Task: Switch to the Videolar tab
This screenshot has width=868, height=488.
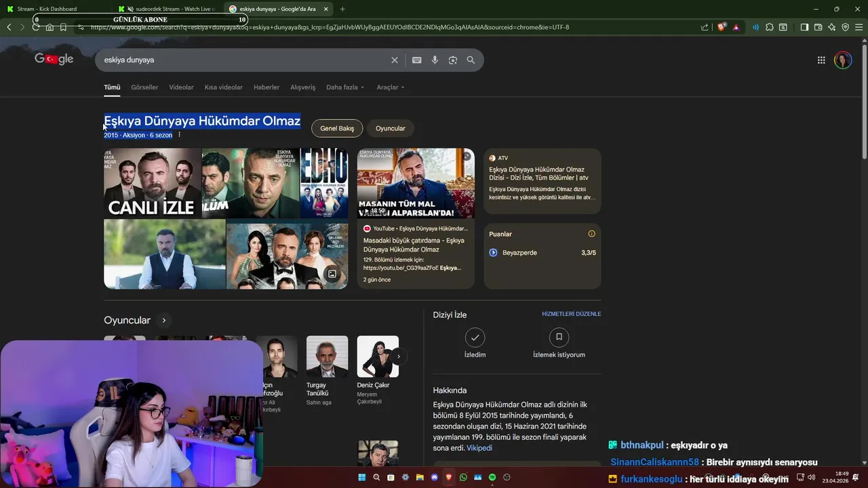Action: coord(181,87)
